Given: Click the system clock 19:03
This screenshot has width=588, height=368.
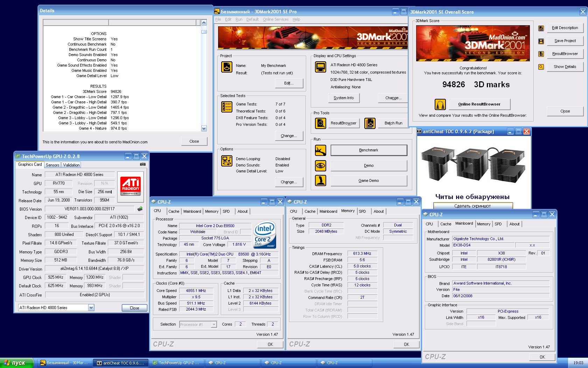Looking at the screenshot, I should click(x=578, y=363).
